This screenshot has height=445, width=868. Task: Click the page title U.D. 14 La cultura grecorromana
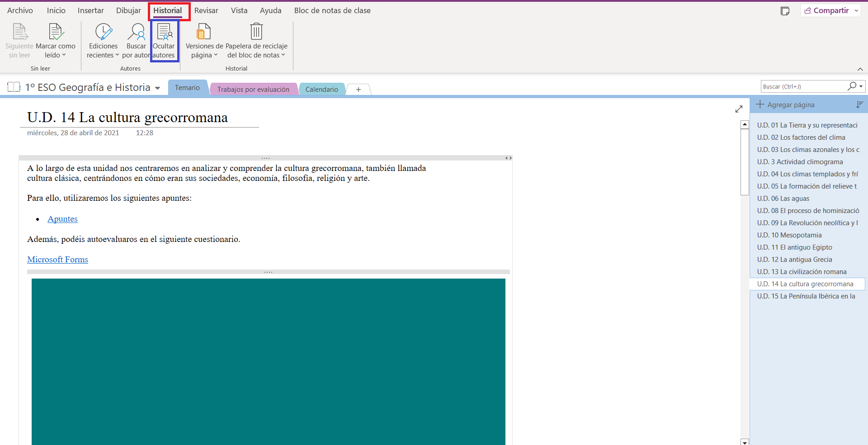pos(127,118)
